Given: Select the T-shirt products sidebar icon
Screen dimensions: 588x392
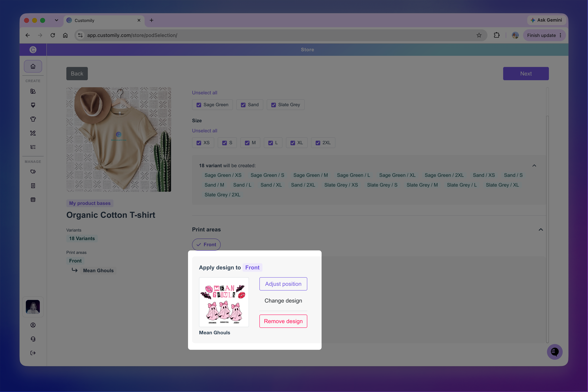Looking at the screenshot, I should [x=33, y=119].
